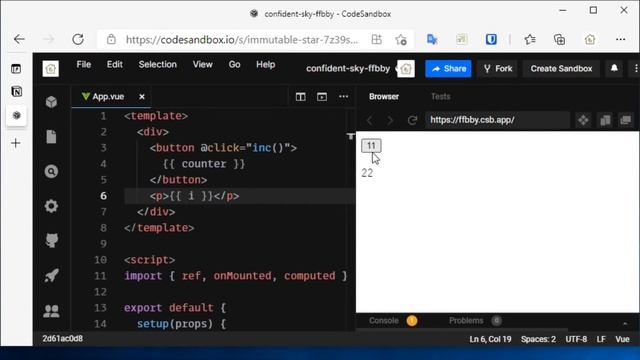Open the Explorer file icon in the sidebar
Screen dimensions: 640x360
tap(51, 137)
